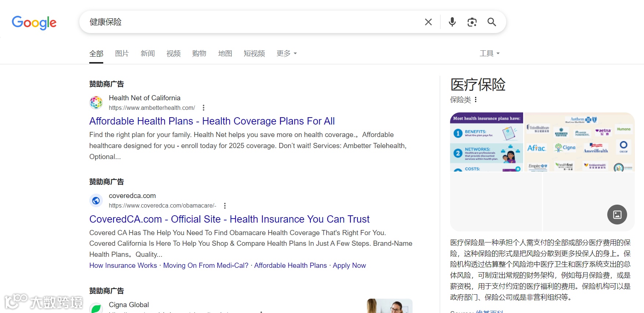This screenshot has width=644, height=313.
Task: Click the more images button in knowledge panel
Action: pyautogui.click(x=617, y=215)
